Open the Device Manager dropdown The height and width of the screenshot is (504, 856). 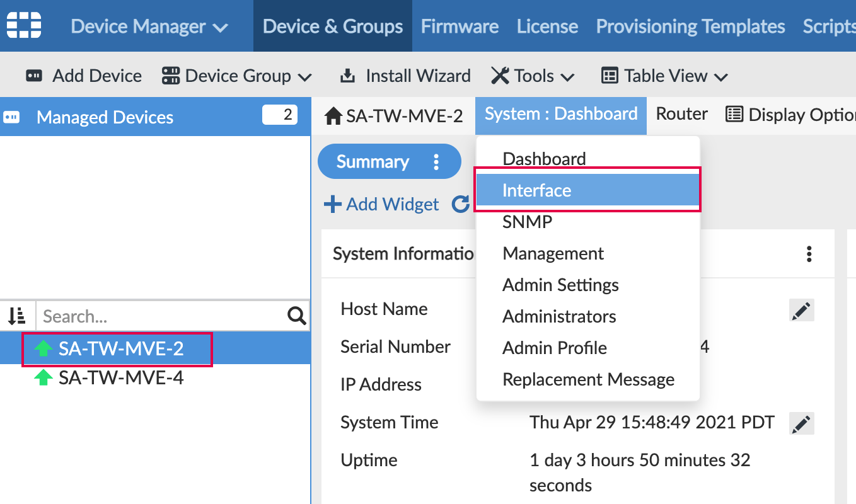(x=148, y=26)
